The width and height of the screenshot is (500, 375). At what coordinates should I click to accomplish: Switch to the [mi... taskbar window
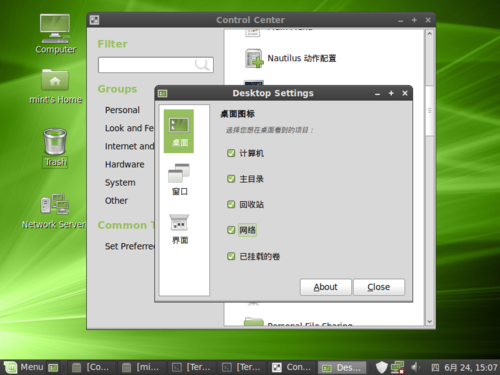pos(141,367)
